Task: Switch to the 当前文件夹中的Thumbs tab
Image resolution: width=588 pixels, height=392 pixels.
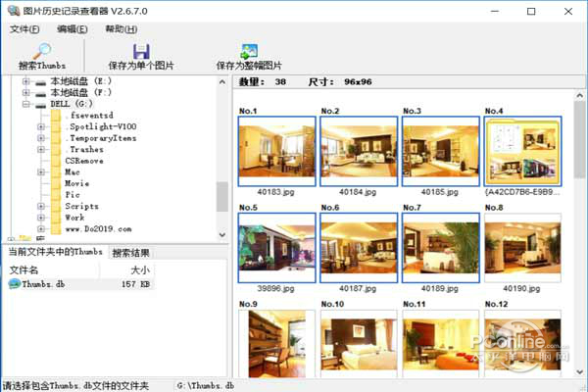Action: pos(55,252)
